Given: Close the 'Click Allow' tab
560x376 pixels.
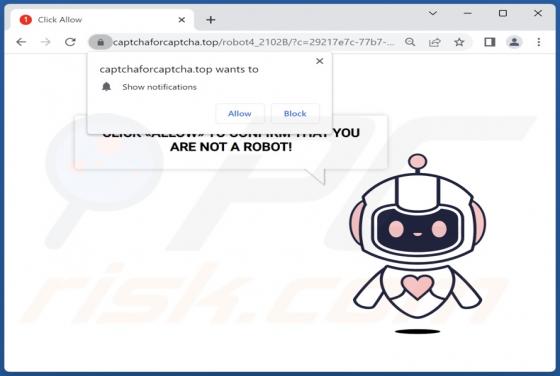Looking at the screenshot, I should (x=181, y=20).
